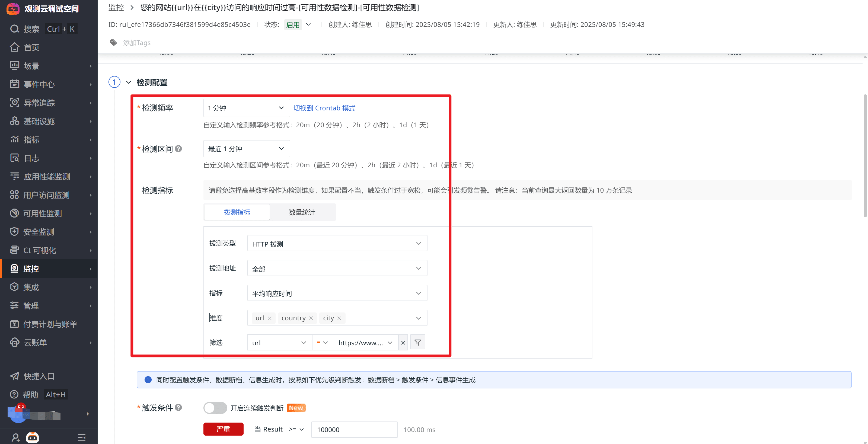Image resolution: width=868 pixels, height=444 pixels.
Task: Click the red 严重 level button
Action: pyautogui.click(x=223, y=429)
